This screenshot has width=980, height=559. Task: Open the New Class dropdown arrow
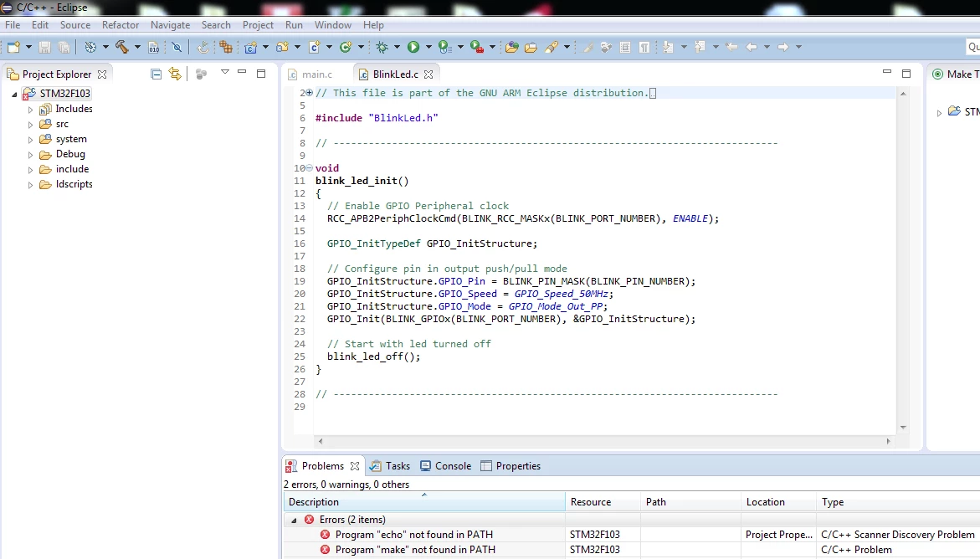coord(362,47)
